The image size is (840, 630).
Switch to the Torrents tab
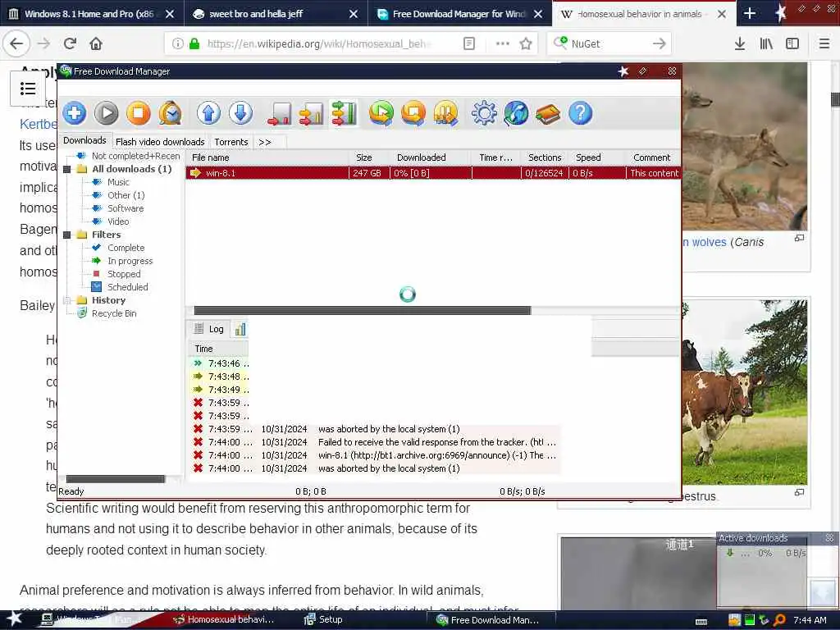tap(231, 142)
